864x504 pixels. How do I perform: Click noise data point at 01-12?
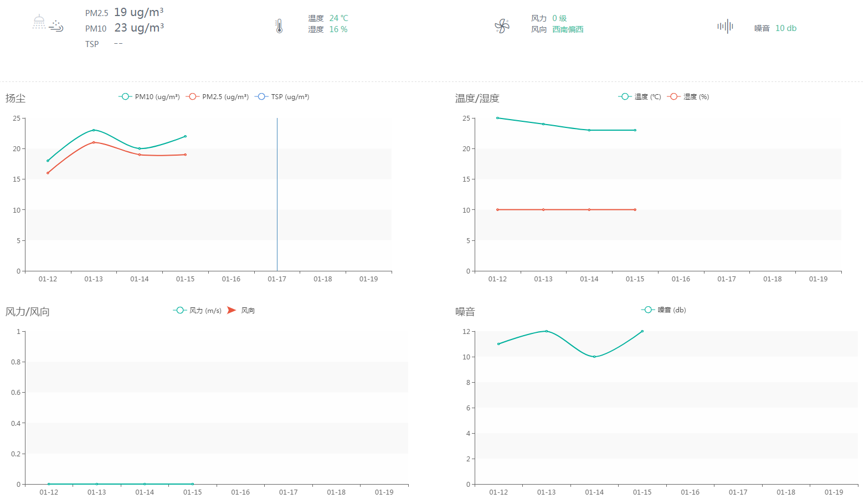click(x=498, y=344)
